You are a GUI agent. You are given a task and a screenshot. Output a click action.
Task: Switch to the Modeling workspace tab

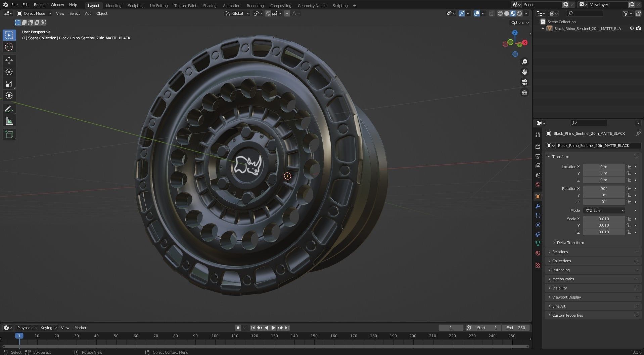113,5
